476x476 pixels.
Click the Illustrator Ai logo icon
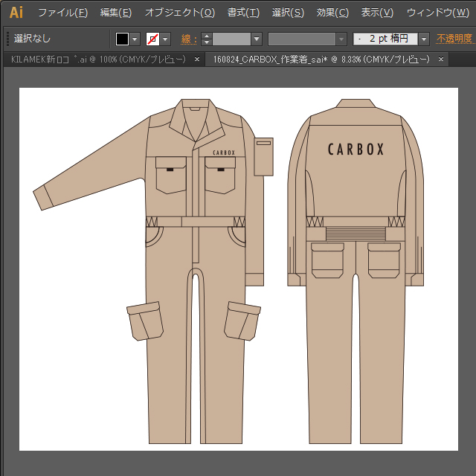[x=16, y=12]
